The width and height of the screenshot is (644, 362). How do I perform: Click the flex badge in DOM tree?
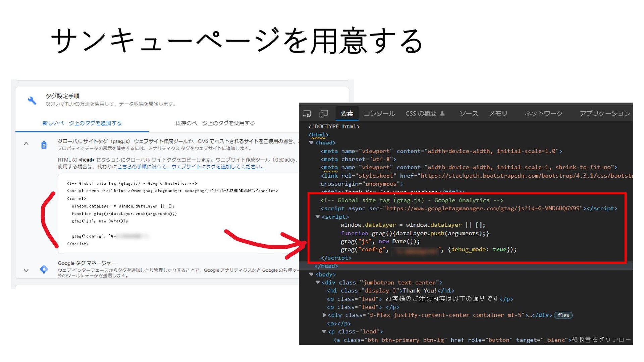(x=563, y=315)
